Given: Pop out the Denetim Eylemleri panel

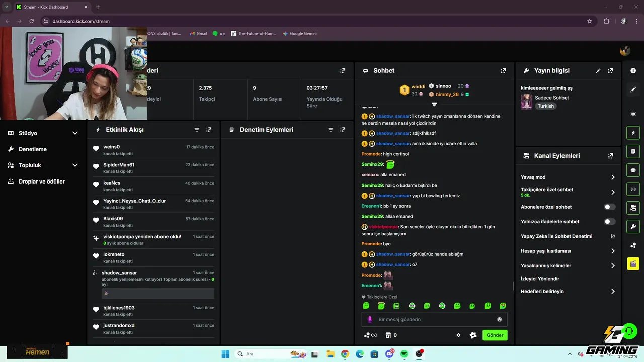Looking at the screenshot, I should (343, 130).
